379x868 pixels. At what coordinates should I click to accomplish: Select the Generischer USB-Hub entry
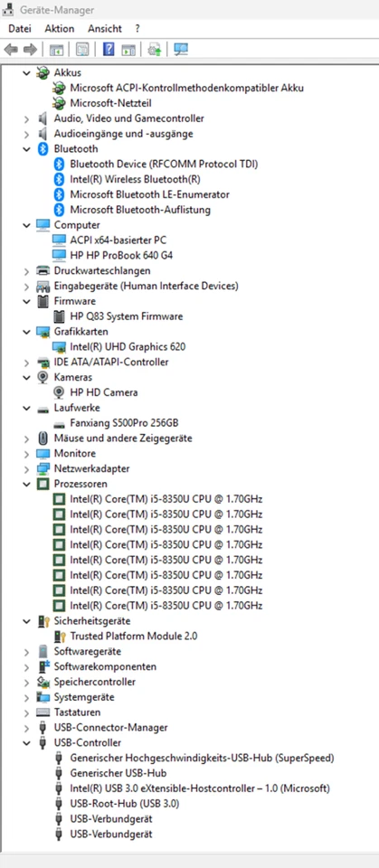click(118, 773)
